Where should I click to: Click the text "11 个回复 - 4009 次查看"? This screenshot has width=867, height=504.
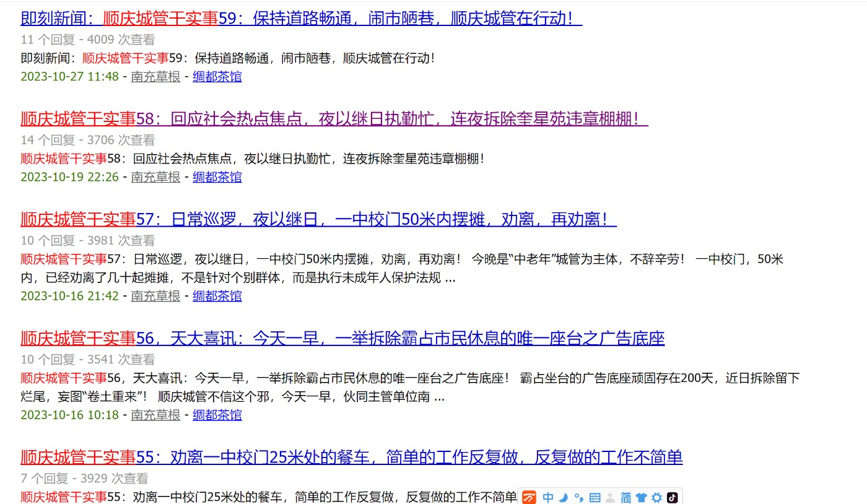(x=88, y=40)
